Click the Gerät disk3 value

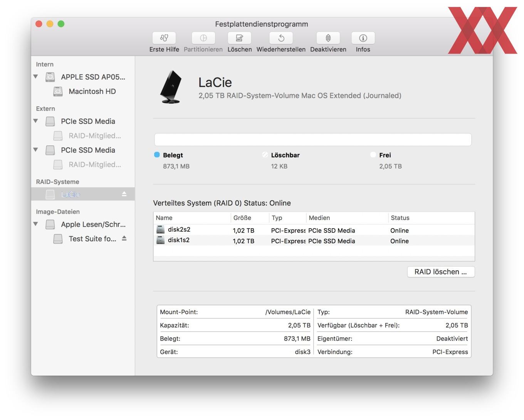[x=302, y=352]
